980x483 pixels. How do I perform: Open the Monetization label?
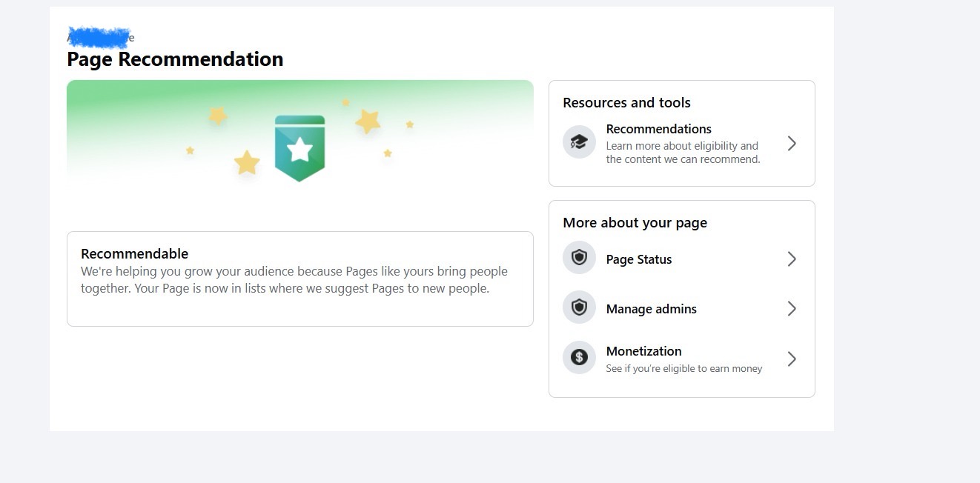[x=643, y=351]
